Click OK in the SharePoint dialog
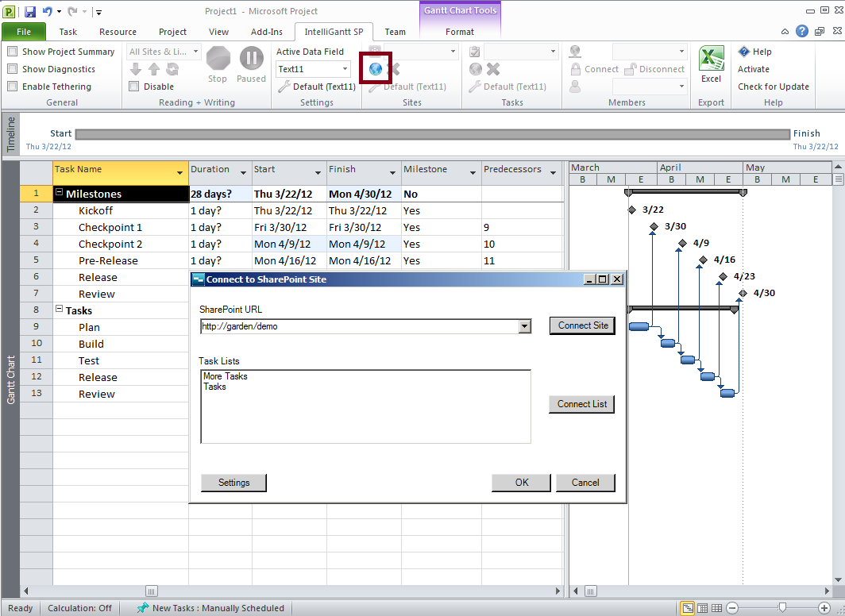This screenshot has width=845, height=616. pyautogui.click(x=521, y=483)
